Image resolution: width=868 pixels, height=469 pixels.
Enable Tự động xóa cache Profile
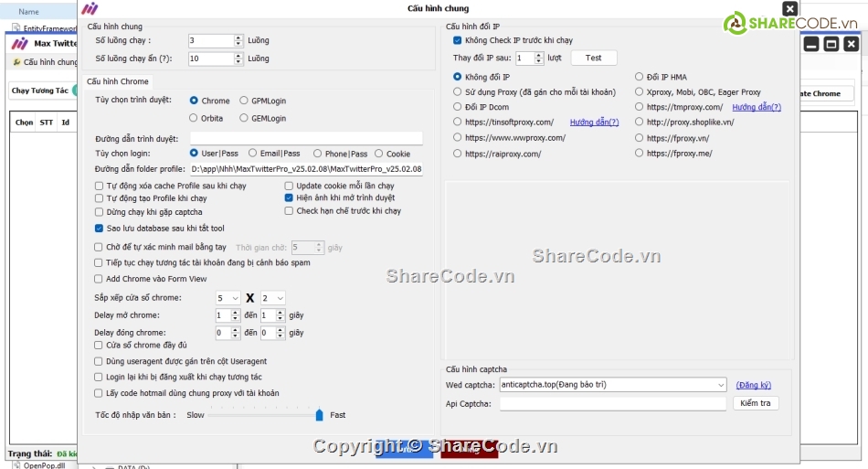point(99,186)
